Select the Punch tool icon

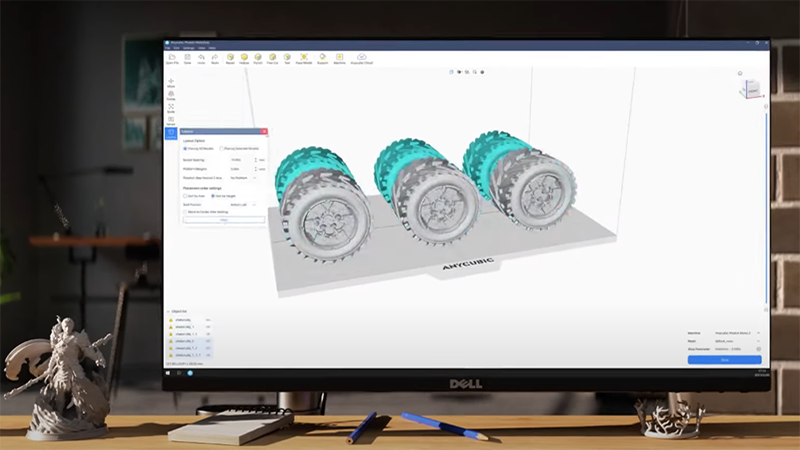coord(258,58)
